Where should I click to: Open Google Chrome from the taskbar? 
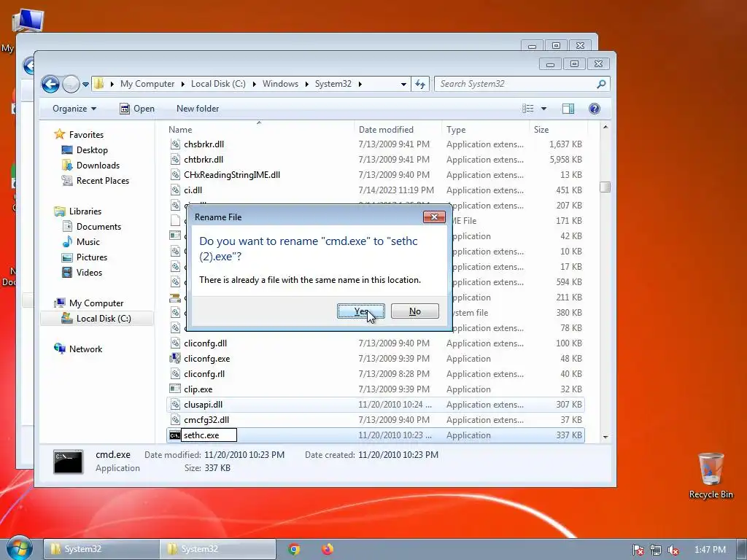pyautogui.click(x=294, y=550)
